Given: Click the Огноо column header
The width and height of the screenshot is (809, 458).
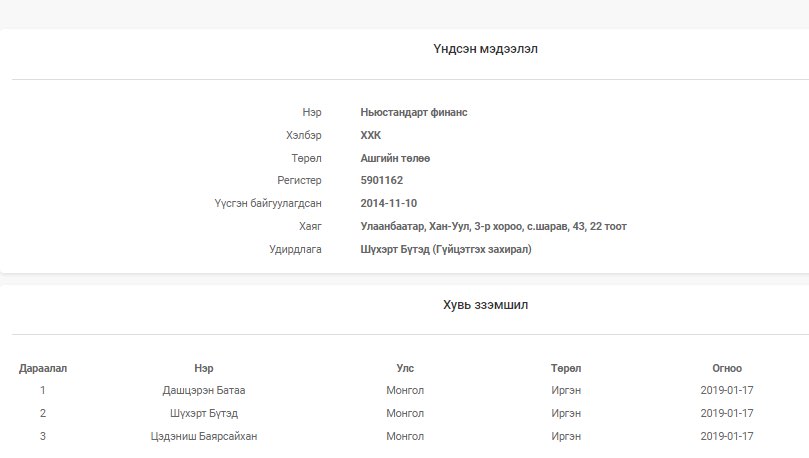Looking at the screenshot, I should [x=727, y=368].
